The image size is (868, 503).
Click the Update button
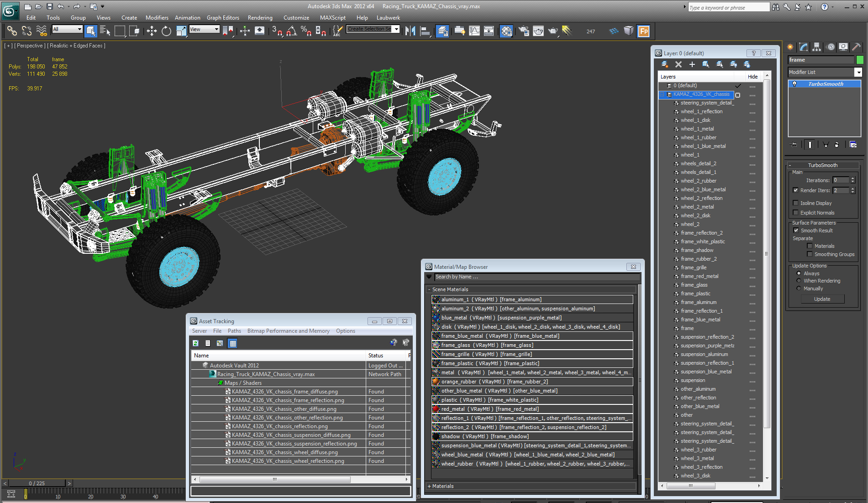(822, 299)
